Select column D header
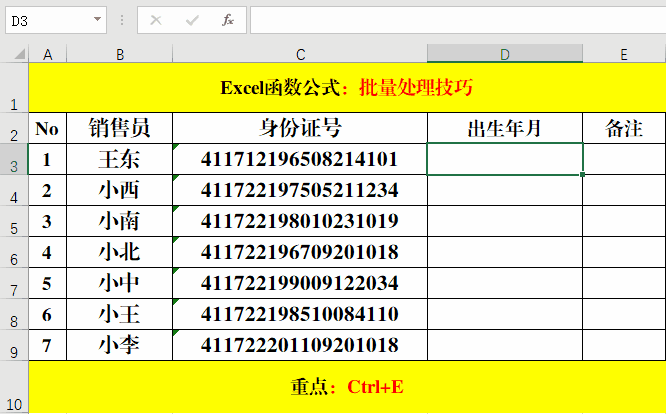 click(505, 54)
